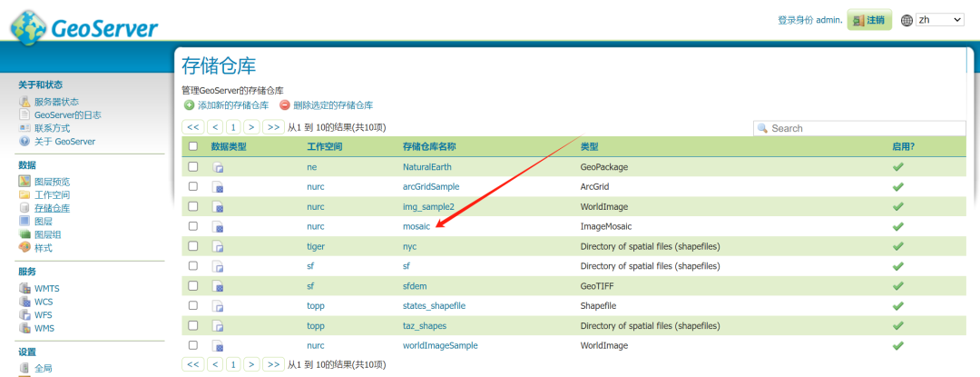Click the 注销 logout button
Screen dimensions: 980x377
(x=868, y=20)
